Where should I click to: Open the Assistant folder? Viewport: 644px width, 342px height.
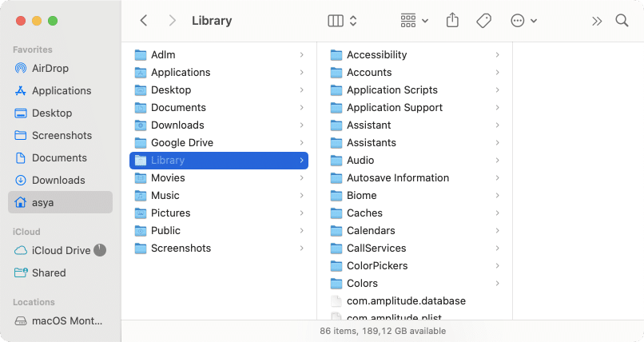pos(415,125)
